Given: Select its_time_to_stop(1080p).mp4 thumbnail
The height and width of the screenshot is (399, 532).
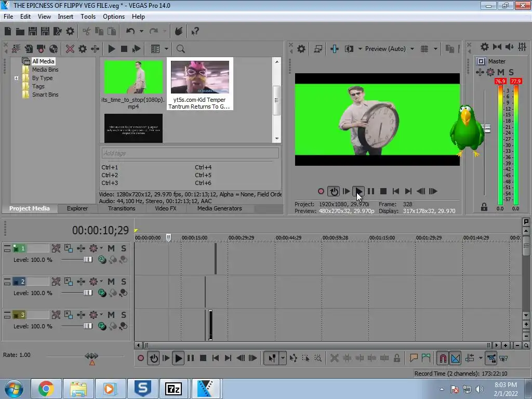Looking at the screenshot, I should click(134, 77).
